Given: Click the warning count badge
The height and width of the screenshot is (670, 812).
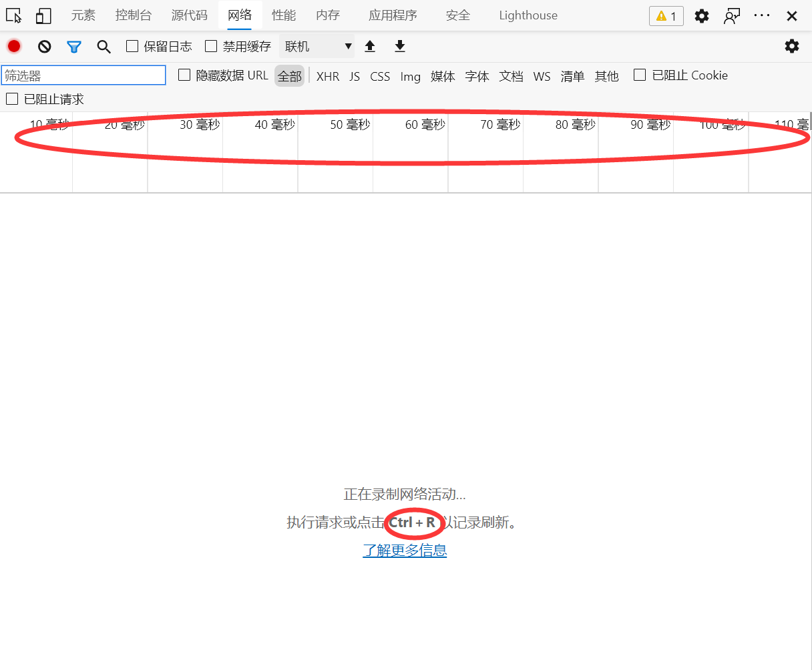Looking at the screenshot, I should click(x=666, y=16).
